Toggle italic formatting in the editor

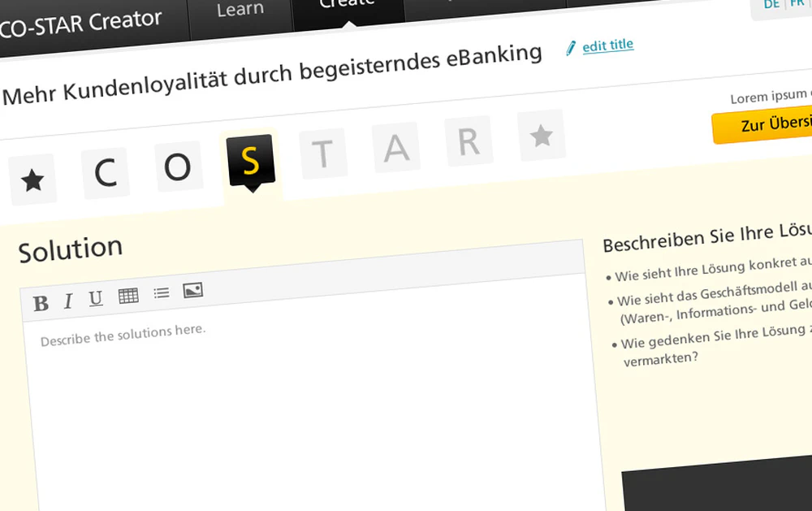(68, 301)
